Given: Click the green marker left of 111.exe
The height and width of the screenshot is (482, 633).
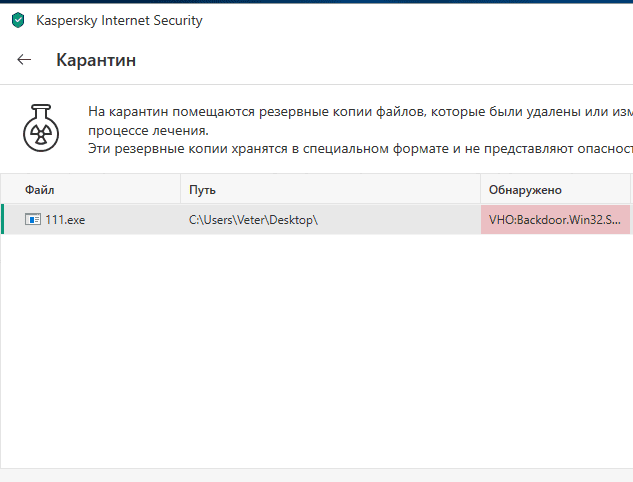Looking at the screenshot, I should tap(3, 219).
